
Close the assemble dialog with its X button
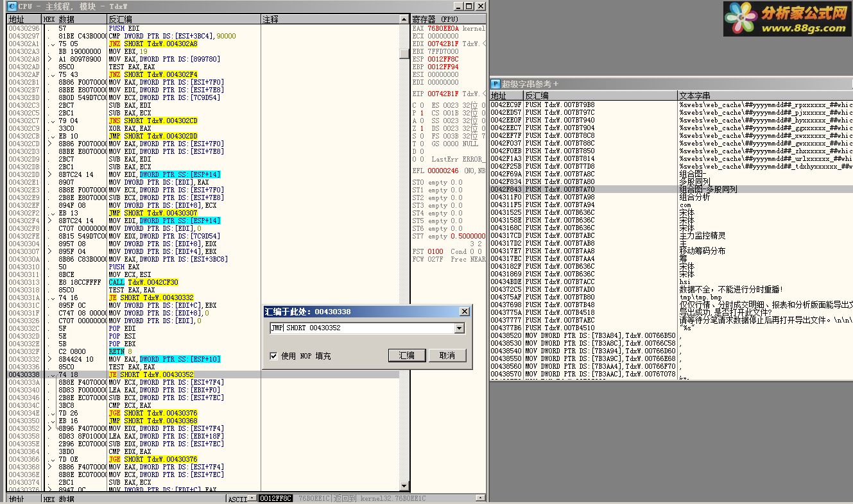click(x=465, y=312)
